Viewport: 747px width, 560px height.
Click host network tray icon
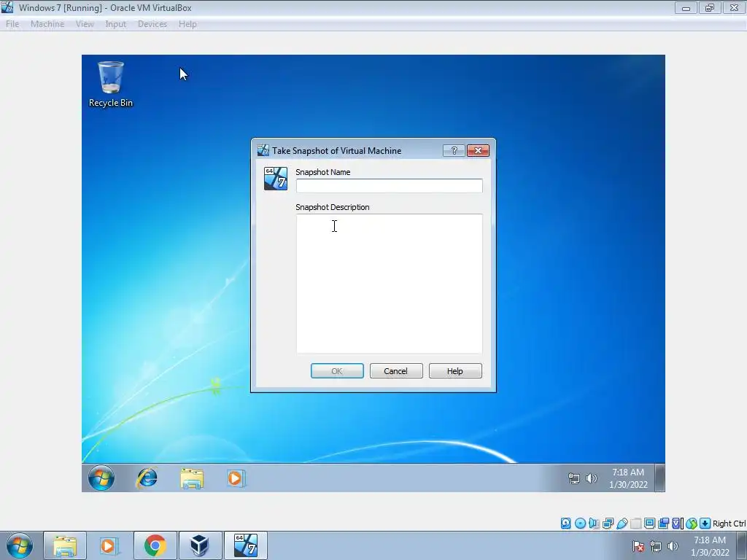[656, 546]
